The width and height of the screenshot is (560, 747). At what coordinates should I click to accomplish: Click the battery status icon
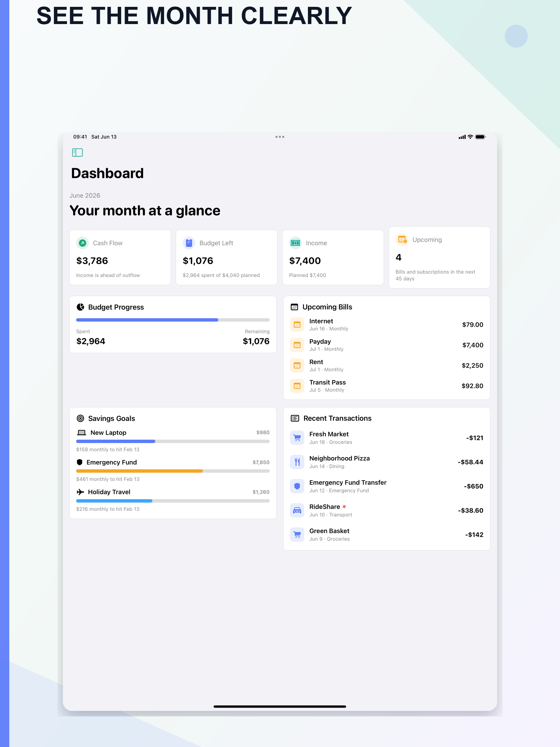coord(480,137)
